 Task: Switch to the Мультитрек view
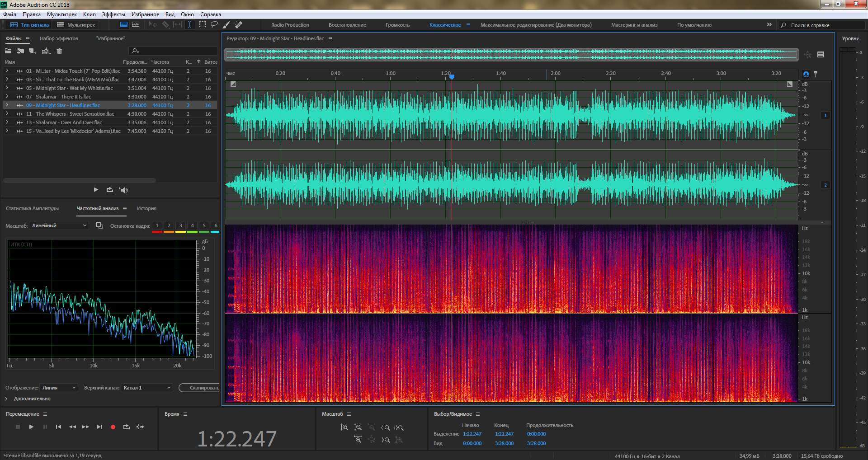click(76, 25)
